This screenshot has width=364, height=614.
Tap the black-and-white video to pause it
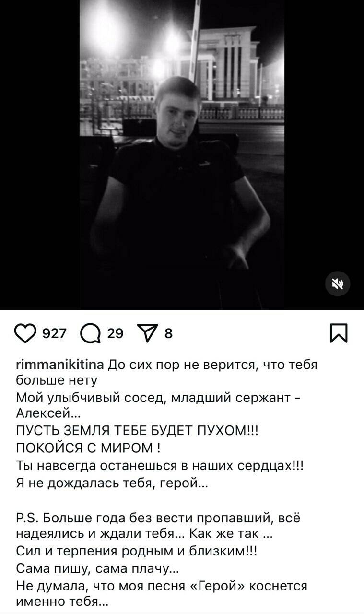(182, 154)
